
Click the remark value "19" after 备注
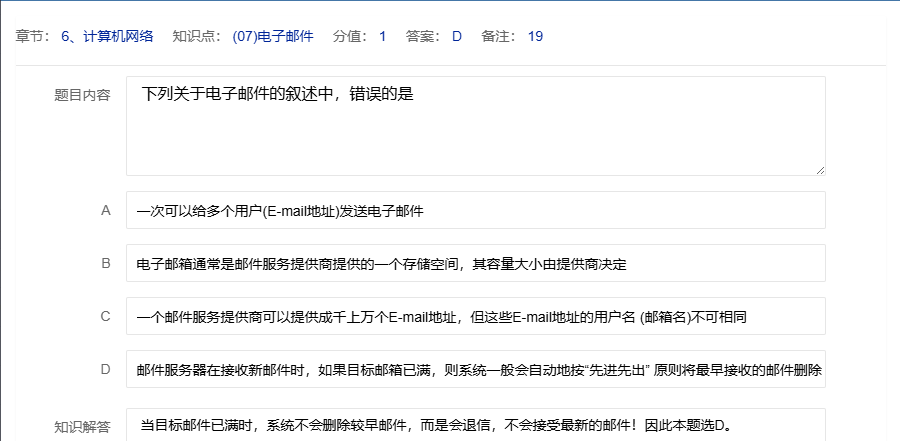click(535, 37)
